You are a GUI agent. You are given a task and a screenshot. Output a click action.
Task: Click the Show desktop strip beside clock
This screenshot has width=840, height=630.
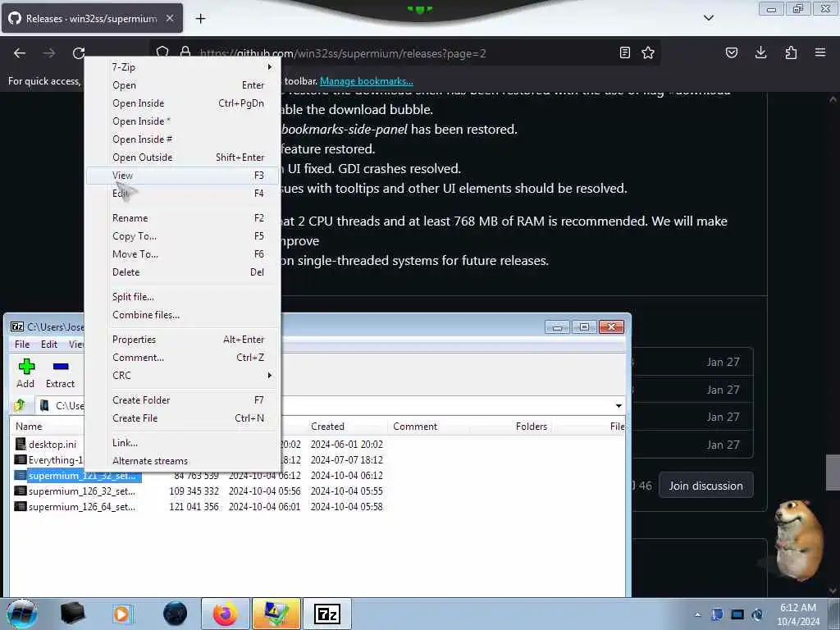click(x=834, y=614)
